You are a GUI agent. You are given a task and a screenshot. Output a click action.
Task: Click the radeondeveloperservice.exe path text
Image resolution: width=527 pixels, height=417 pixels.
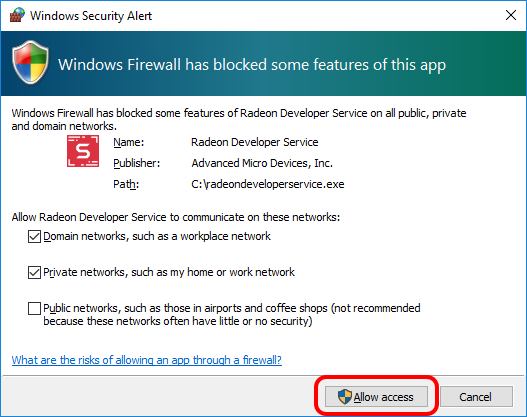click(x=268, y=184)
